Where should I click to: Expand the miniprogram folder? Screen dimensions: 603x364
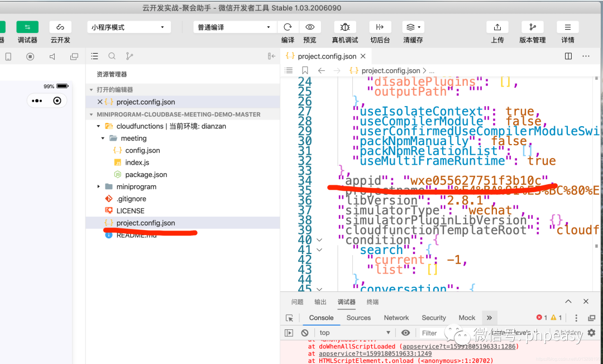[x=98, y=186]
